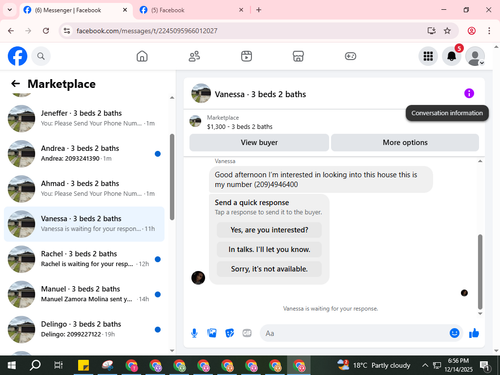Viewport: 500px width, 375px height.
Task: Select the Vanessa - 3 beds 2 baths conversation
Action: [x=84, y=224]
